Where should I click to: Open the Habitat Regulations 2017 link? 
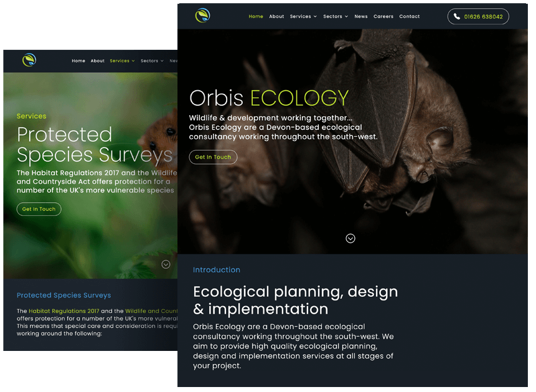click(x=64, y=311)
